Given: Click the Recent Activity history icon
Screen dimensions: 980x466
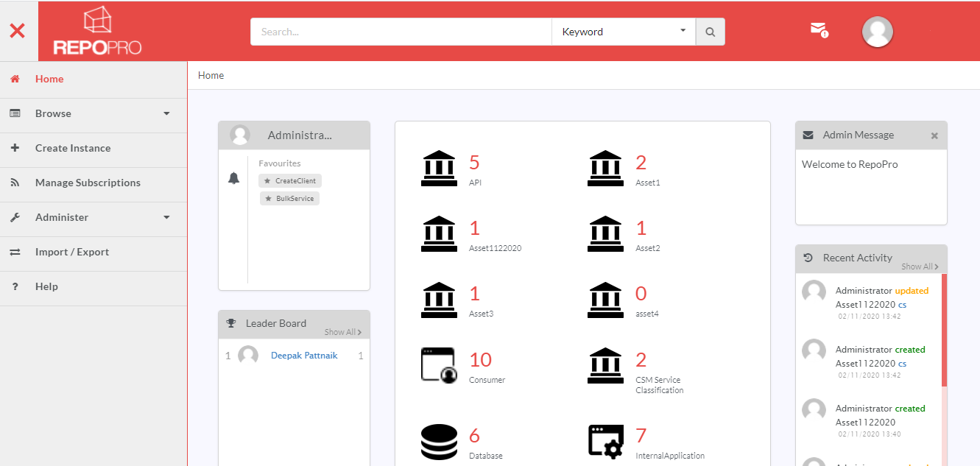Looking at the screenshot, I should click(808, 258).
